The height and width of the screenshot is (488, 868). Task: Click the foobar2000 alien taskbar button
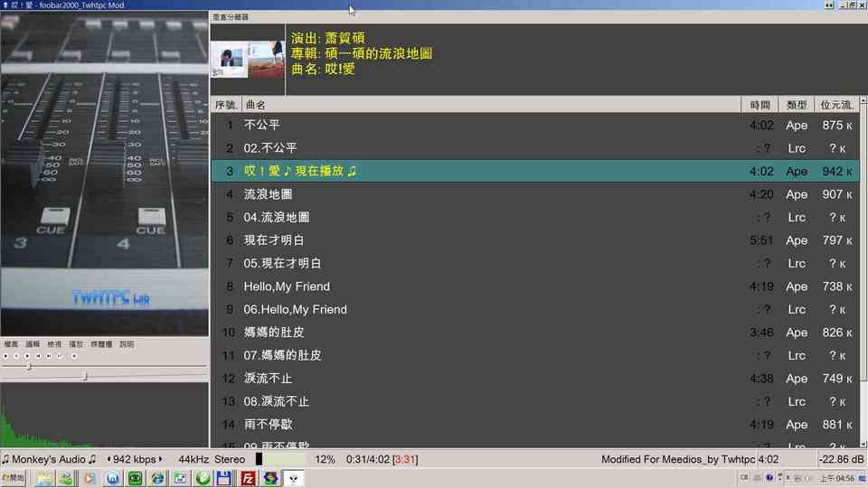click(x=293, y=478)
